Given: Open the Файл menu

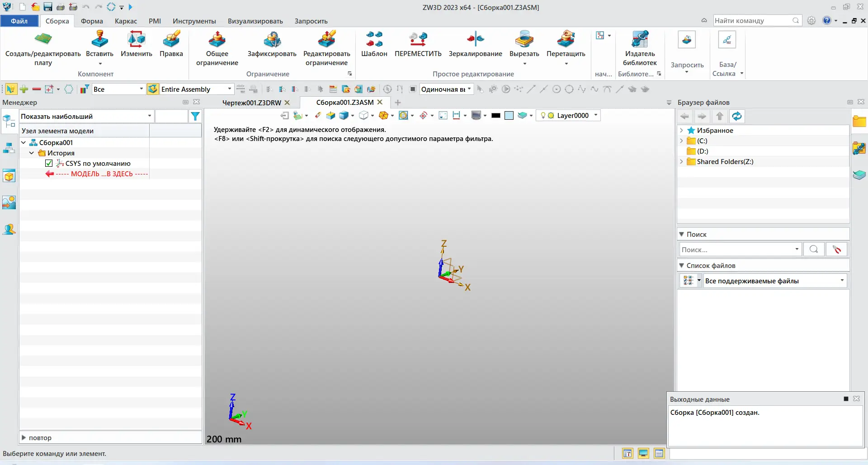Looking at the screenshot, I should tap(19, 21).
